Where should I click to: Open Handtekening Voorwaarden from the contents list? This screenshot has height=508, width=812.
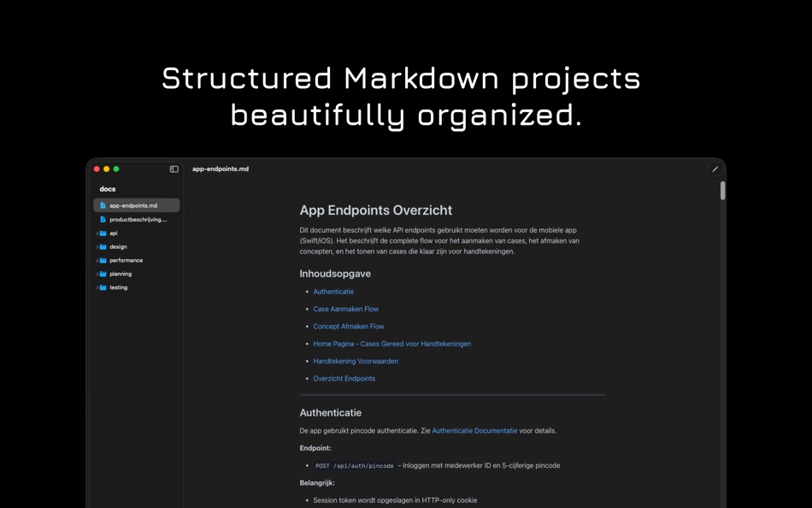[x=355, y=361]
